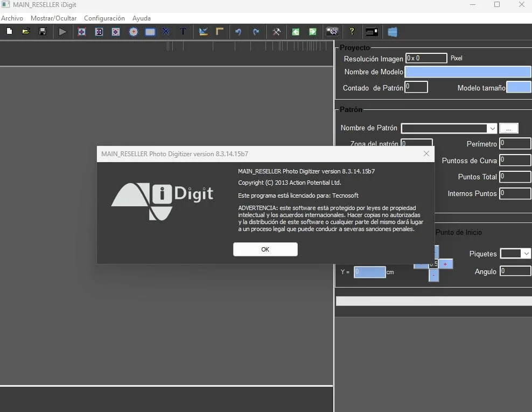Image resolution: width=532 pixels, height=412 pixels.
Task: Click the dotted marker icon beside circle target
Action: pyautogui.click(x=116, y=32)
